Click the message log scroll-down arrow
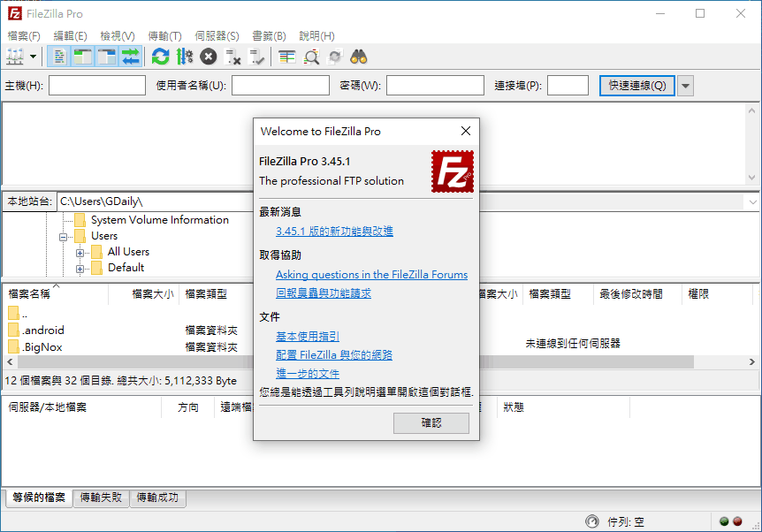Viewport: 762px width, 532px height. (751, 178)
